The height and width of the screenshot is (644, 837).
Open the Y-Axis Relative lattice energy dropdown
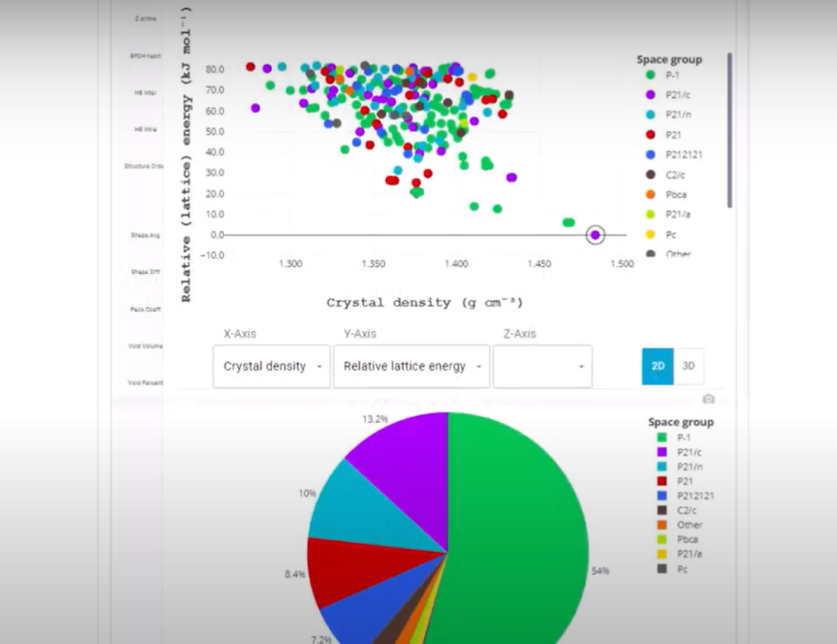click(411, 366)
